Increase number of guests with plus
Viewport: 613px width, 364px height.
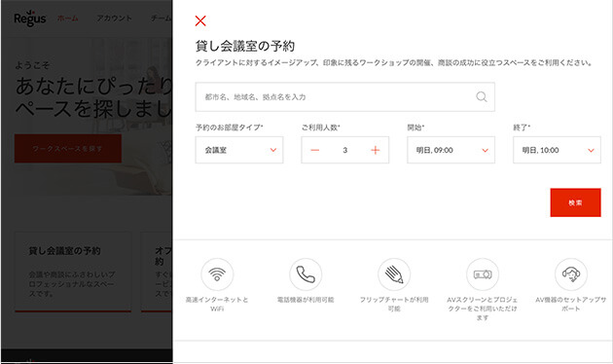(375, 150)
